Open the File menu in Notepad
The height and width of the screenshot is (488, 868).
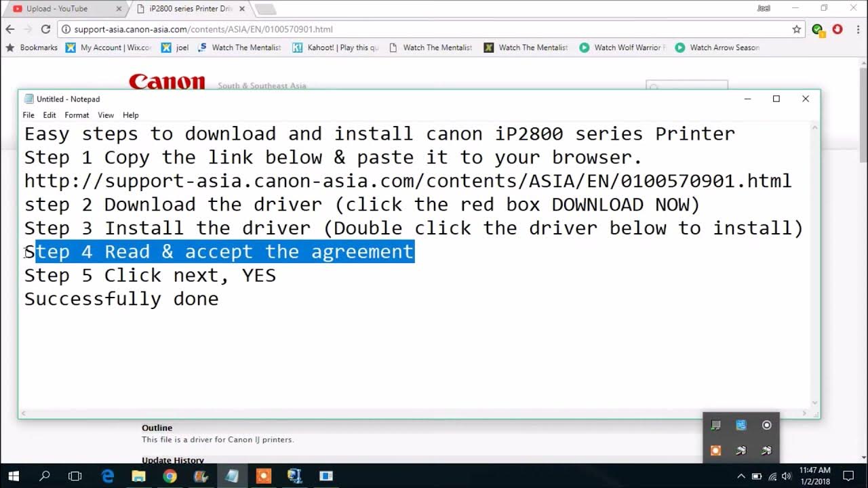pyautogui.click(x=28, y=115)
